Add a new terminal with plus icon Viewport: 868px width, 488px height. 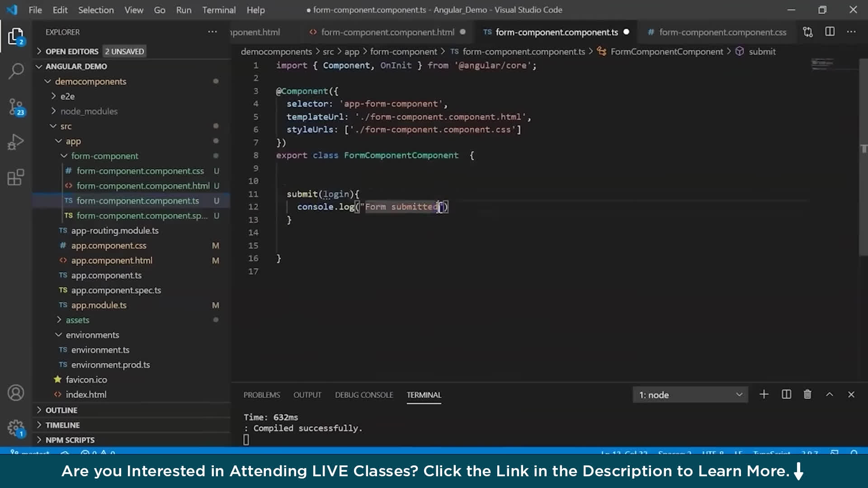[x=764, y=394]
